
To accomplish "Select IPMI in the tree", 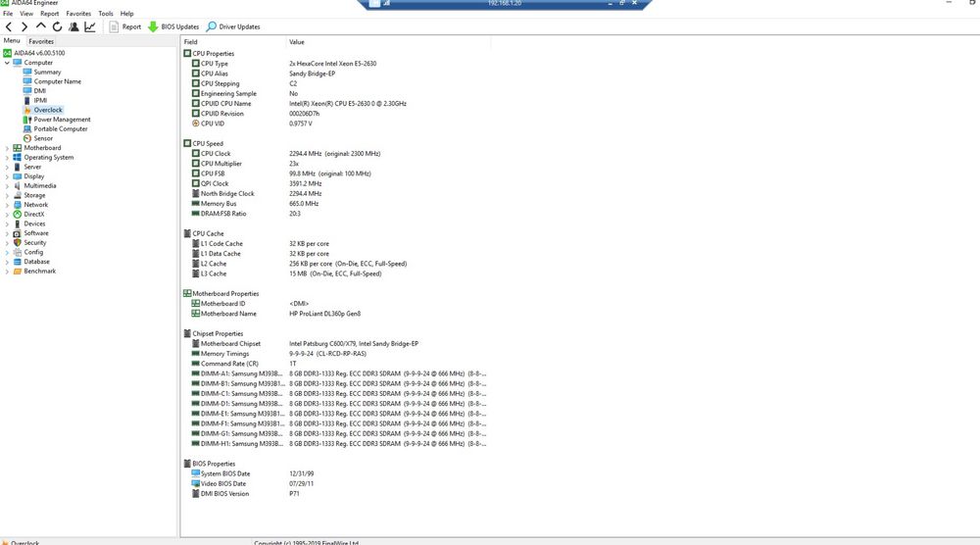I will 40,101.
